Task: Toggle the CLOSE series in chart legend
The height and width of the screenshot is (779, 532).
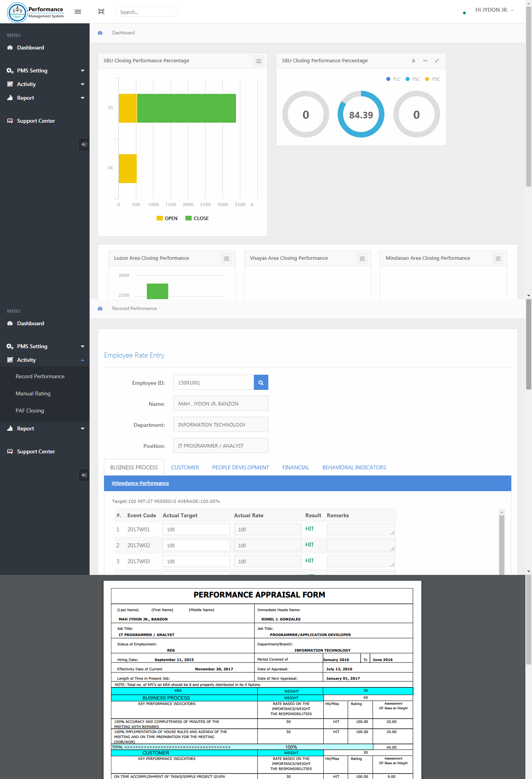Action: point(197,219)
